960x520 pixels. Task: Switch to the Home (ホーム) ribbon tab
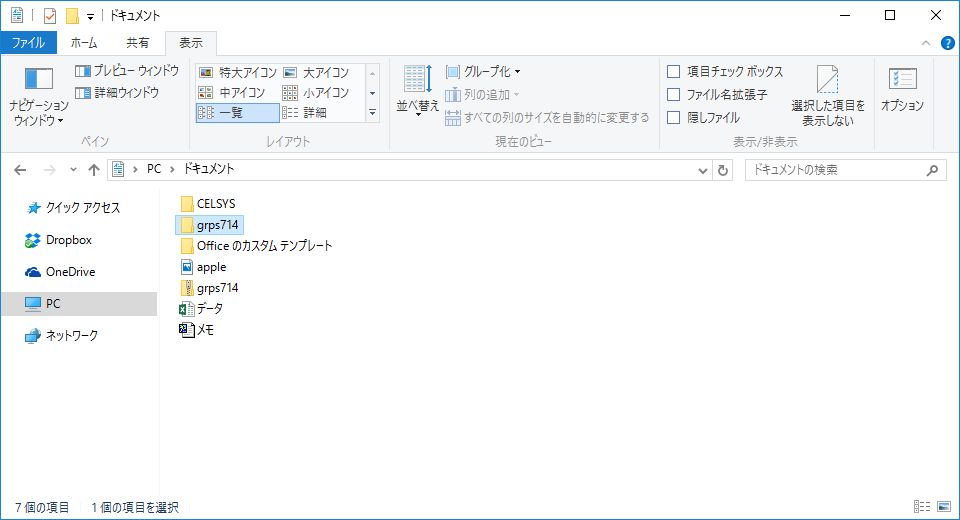click(x=84, y=43)
